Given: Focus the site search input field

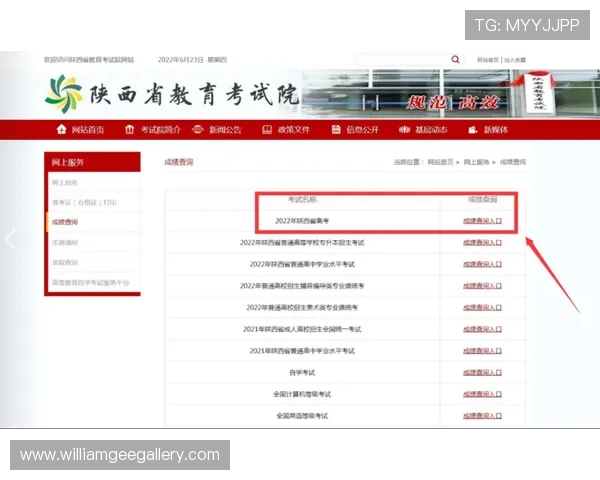Looking at the screenshot, I should click(404, 60).
